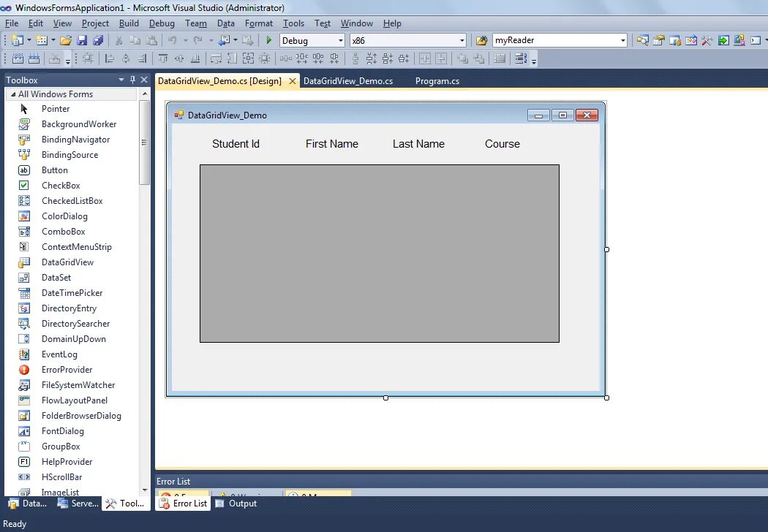Image resolution: width=768 pixels, height=532 pixels.
Task: Select the DateTimePicker control in Toolbox
Action: [70, 293]
